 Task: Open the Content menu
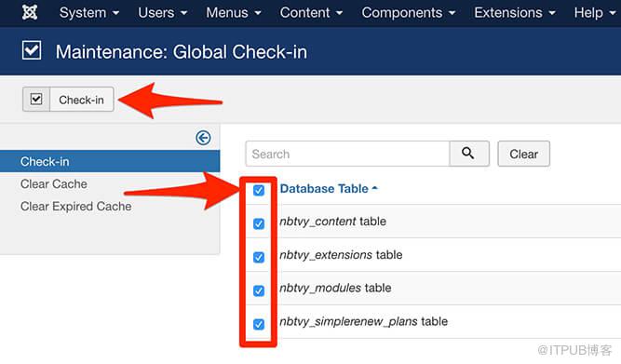point(311,13)
